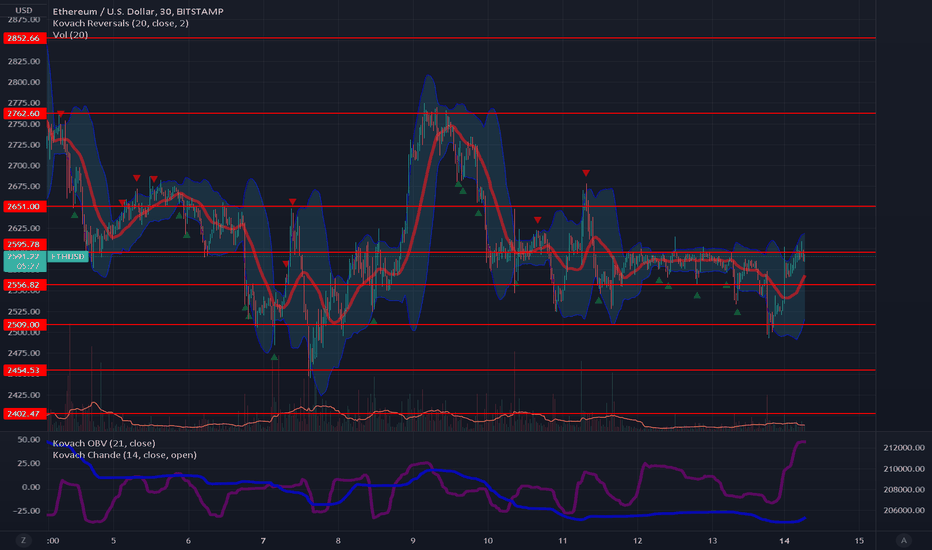The height and width of the screenshot is (550, 932).
Task: Click the red 2762.60 price level label
Action: point(24,113)
